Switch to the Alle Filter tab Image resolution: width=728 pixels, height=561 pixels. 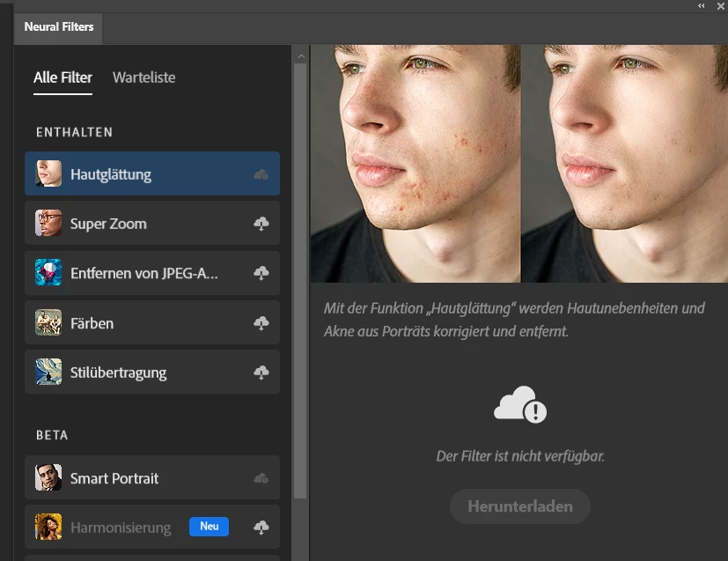click(63, 78)
